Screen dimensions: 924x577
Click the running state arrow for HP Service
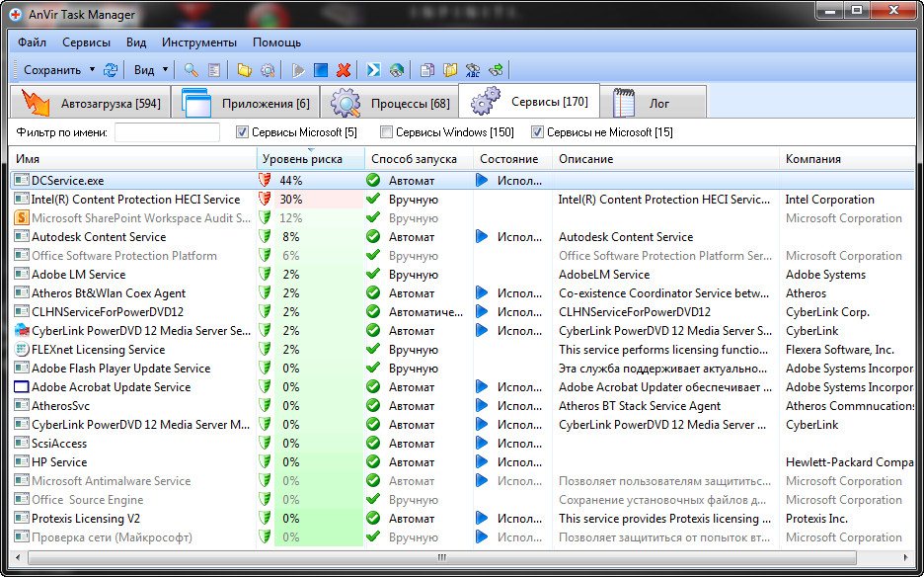point(482,462)
